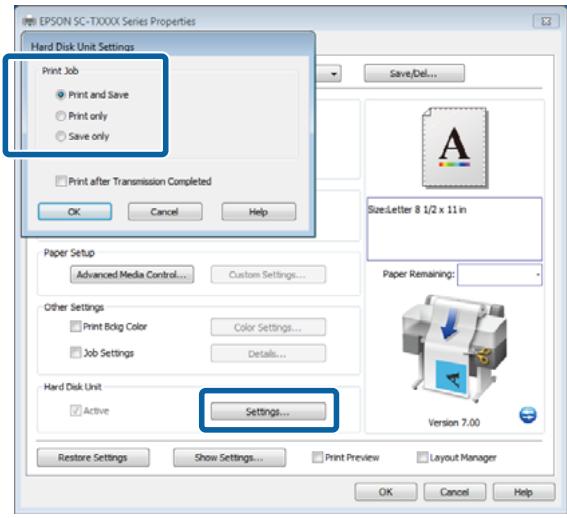567x518 pixels.
Task: Choose the Save only option
Action: [60, 136]
